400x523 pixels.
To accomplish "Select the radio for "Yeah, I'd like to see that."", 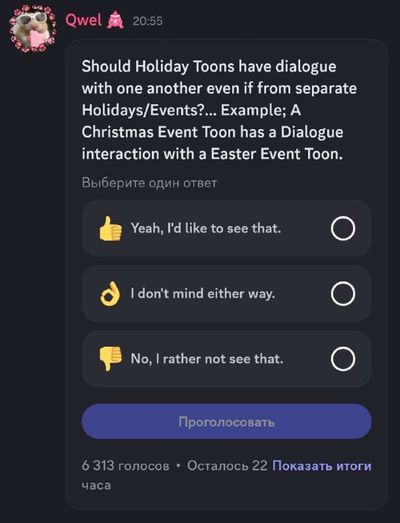I will click(x=343, y=228).
